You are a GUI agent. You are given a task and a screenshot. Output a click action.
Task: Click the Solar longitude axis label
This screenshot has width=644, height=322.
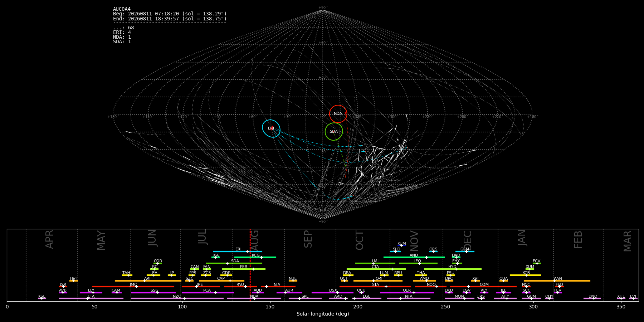[323, 314]
